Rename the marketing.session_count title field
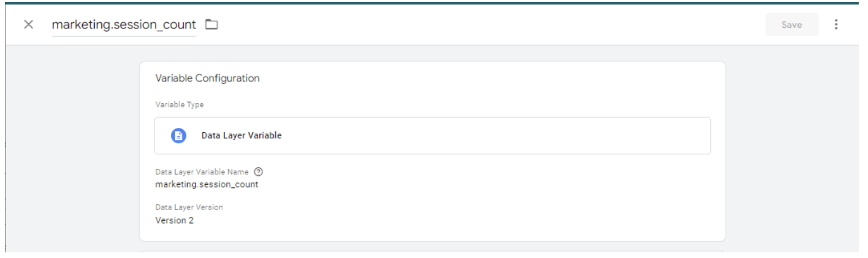 point(124,25)
